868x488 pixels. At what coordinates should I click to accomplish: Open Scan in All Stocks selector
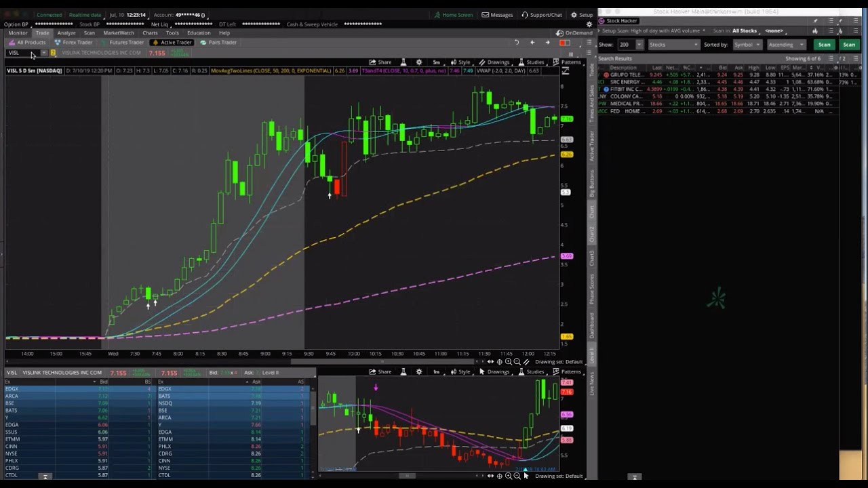click(745, 30)
